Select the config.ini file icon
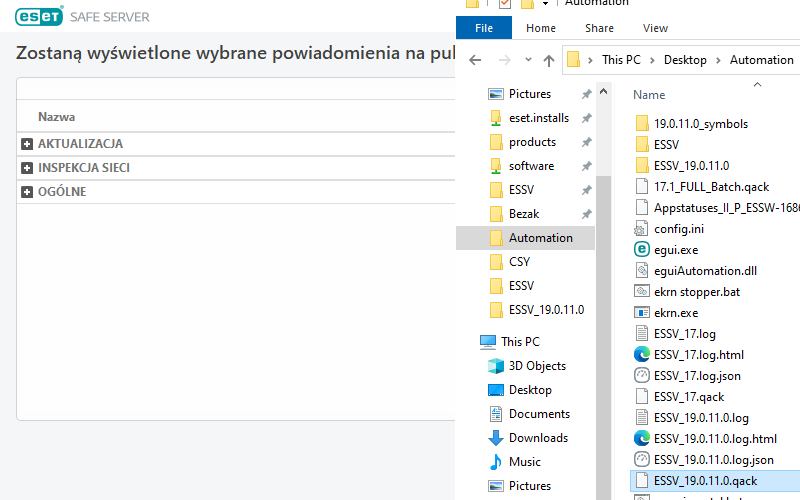800x500 pixels. (642, 228)
